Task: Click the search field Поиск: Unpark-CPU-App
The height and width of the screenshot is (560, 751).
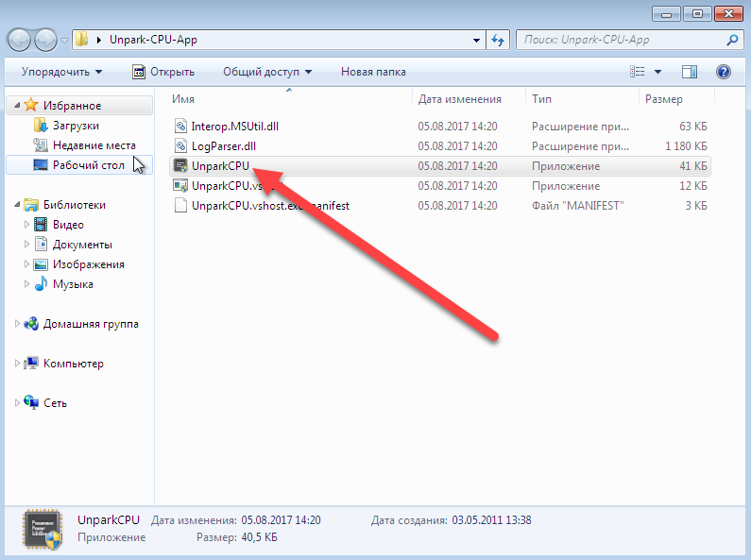Action: pos(623,40)
